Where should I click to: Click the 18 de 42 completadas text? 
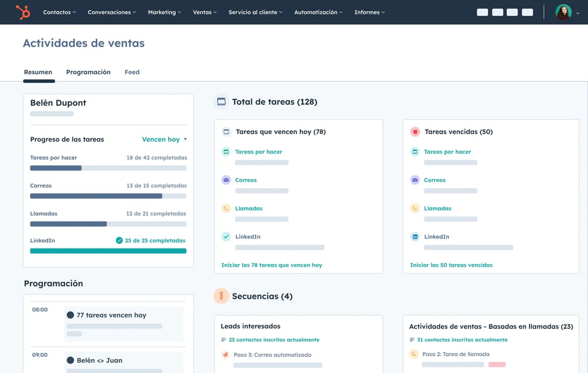pyautogui.click(x=157, y=158)
